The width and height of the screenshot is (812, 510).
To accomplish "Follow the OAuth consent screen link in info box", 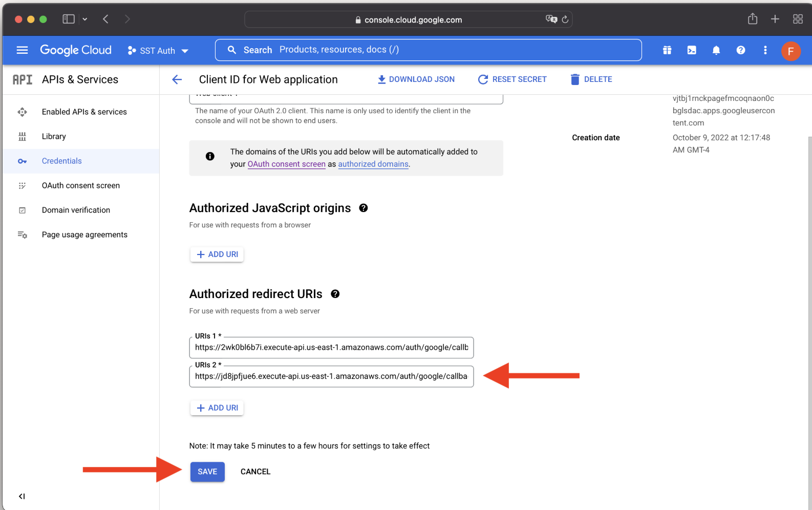I will [287, 164].
